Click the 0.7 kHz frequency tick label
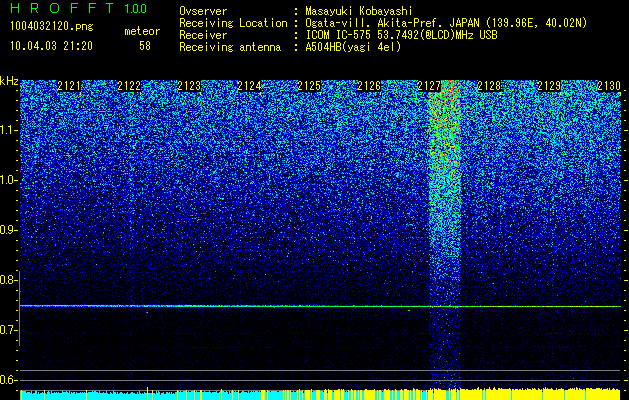The image size is (629, 400). [x=8, y=330]
